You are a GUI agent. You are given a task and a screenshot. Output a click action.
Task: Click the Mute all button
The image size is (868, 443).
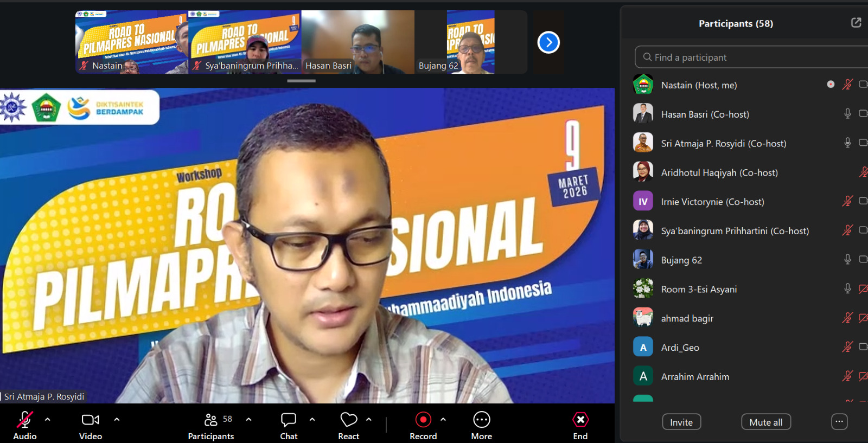766,422
